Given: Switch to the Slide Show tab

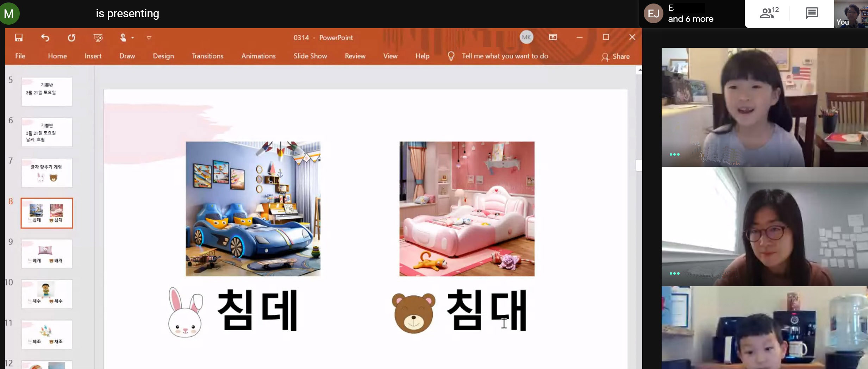Looking at the screenshot, I should point(310,56).
